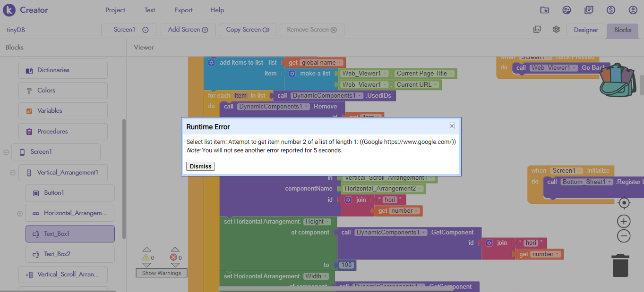Image resolution: width=644 pixels, height=292 pixels.
Task: Open the project settings gear icon
Action: [x=556, y=29]
